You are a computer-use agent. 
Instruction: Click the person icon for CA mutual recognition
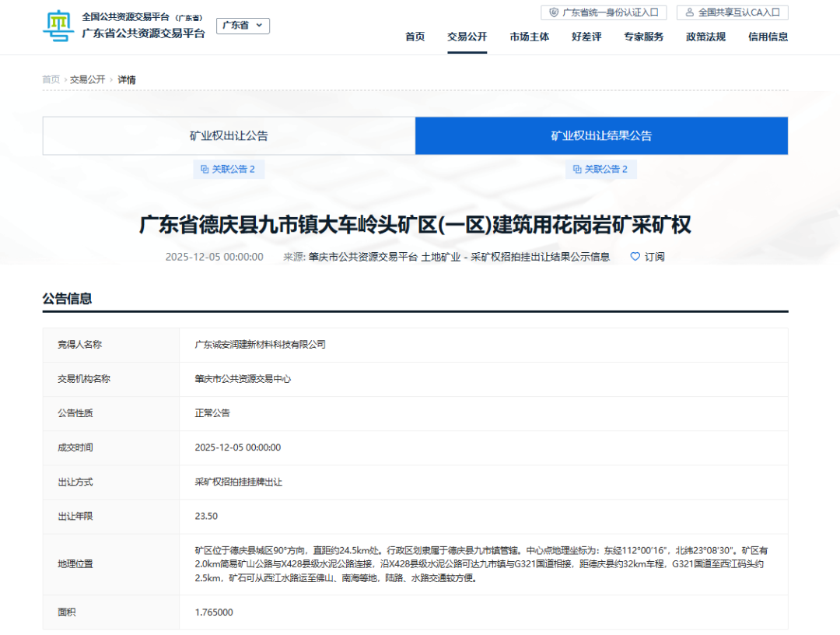(689, 12)
